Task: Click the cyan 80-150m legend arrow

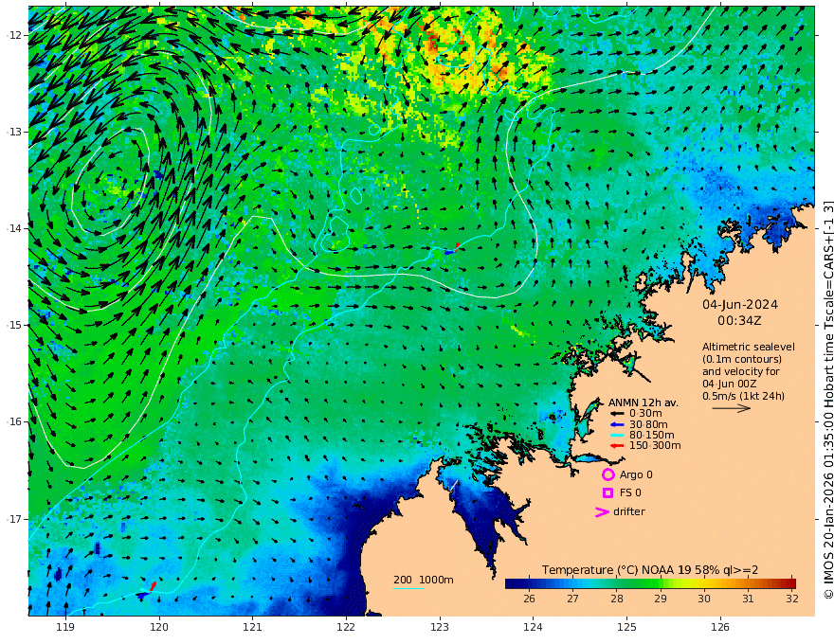Action: pos(616,436)
